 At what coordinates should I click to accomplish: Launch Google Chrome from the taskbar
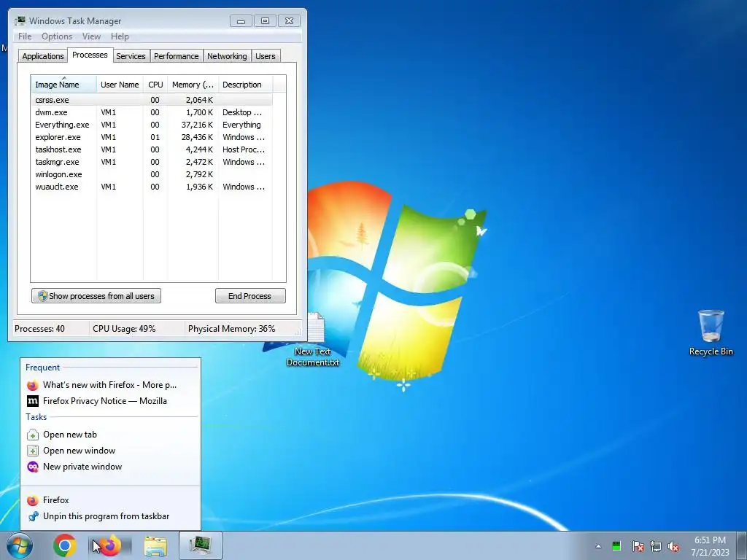[x=65, y=545]
